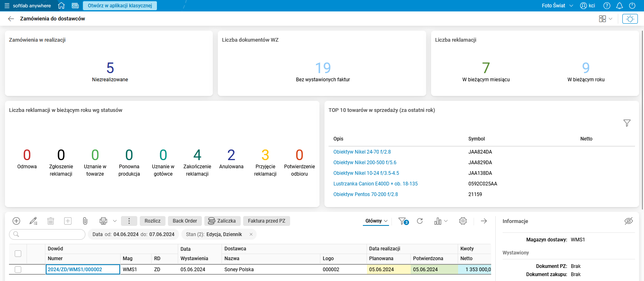Go back with the left arrow
This screenshot has height=281, width=644.
point(11,19)
